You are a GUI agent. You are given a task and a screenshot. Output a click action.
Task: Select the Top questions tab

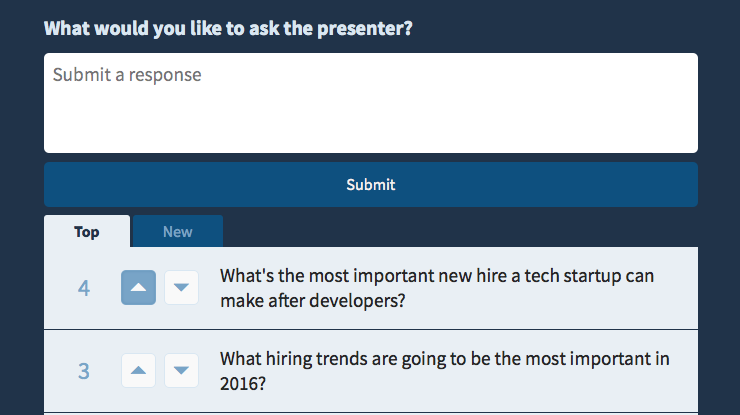[87, 231]
